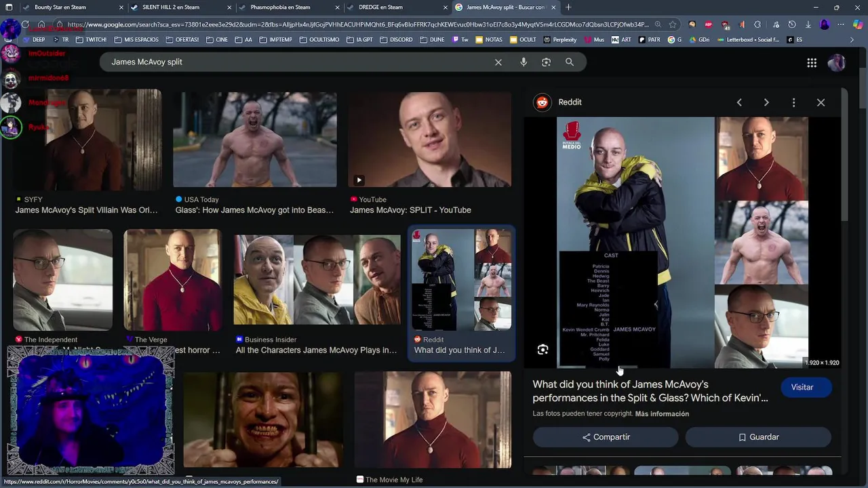
Task: Switch to SILENT HILL 2 en Steam tab
Action: point(180,7)
